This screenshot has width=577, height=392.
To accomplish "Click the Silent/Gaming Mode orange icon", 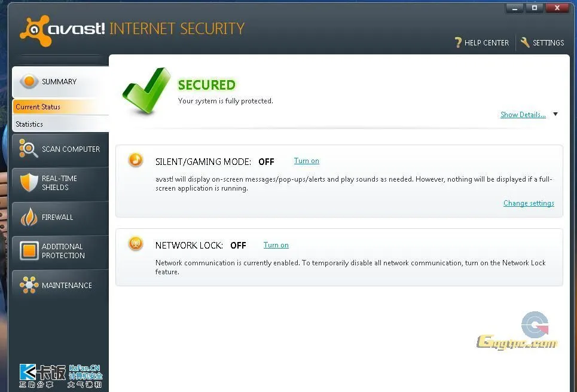I will (136, 160).
